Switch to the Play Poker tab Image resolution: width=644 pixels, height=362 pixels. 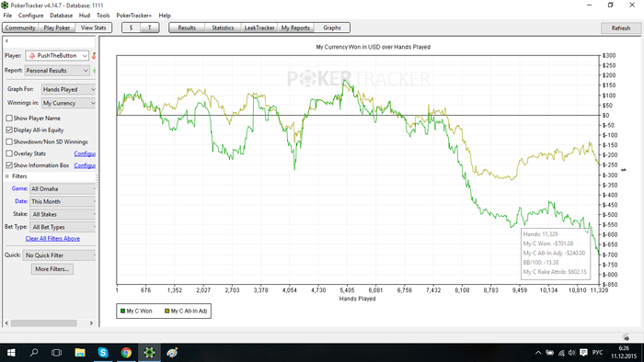click(57, 28)
